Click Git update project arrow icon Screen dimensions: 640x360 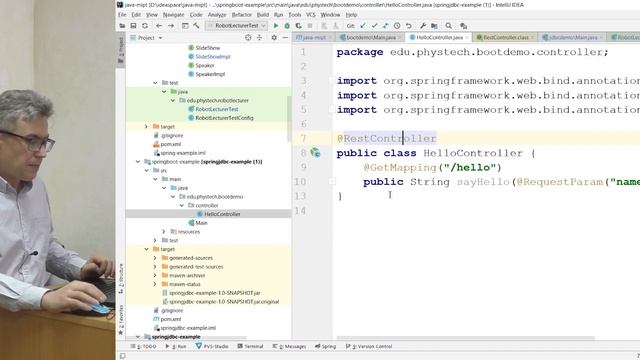[x=363, y=26]
